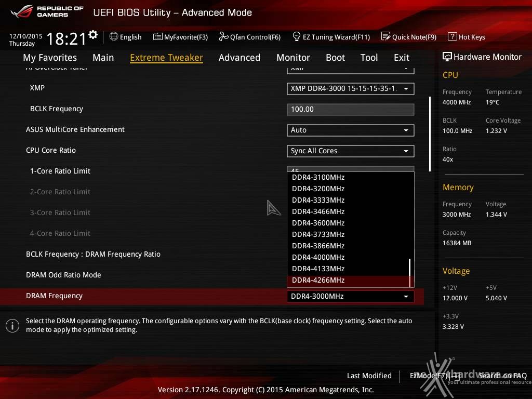This screenshot has height=399, width=532.
Task: Click the CPU frequency value 4000 MHz
Action: click(x=457, y=102)
